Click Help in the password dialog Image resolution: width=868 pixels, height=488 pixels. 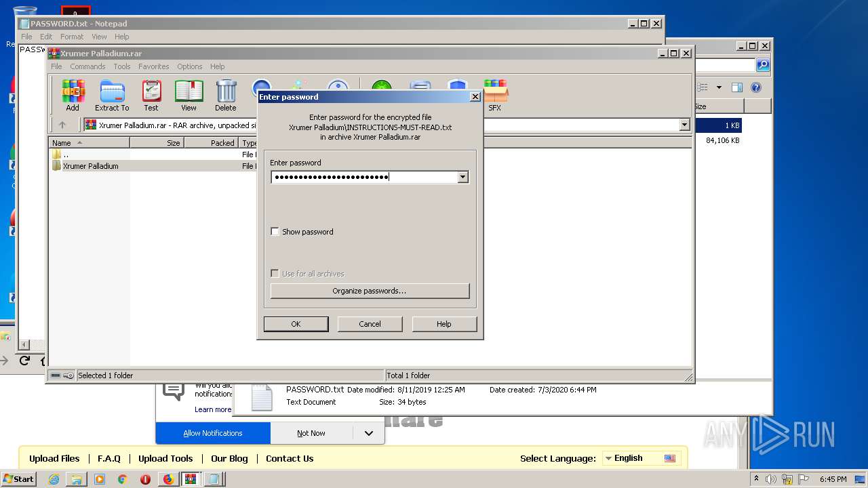[444, 324]
